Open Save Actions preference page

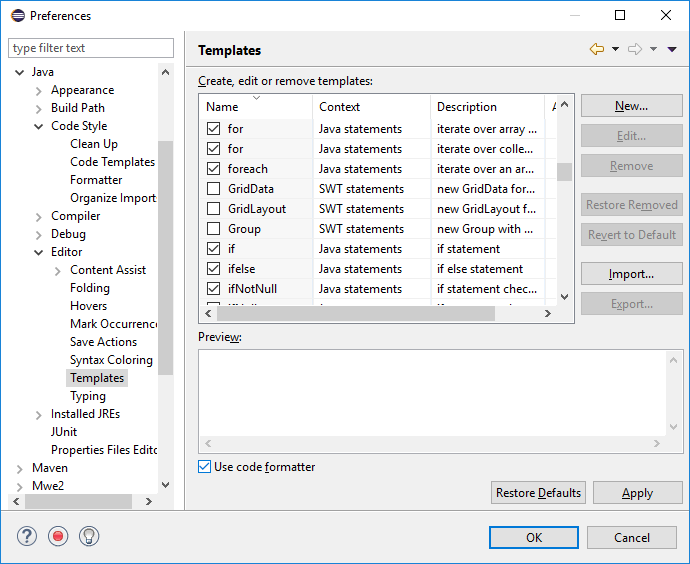tap(103, 342)
